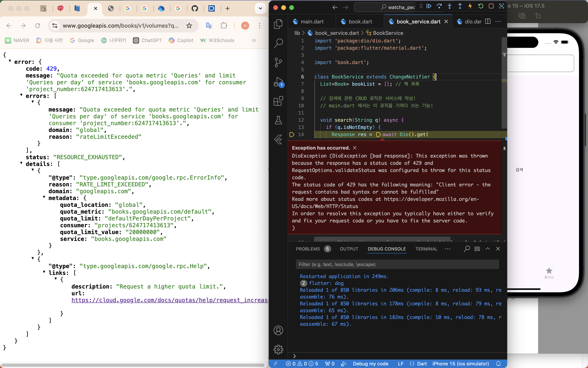Open the Manage gear menu

coord(278,350)
